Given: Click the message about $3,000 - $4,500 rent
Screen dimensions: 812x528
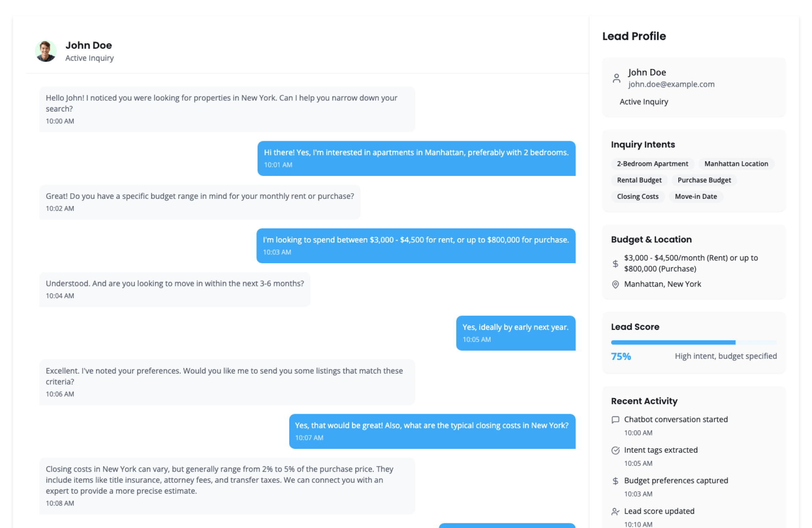Looking at the screenshot, I should pos(416,245).
